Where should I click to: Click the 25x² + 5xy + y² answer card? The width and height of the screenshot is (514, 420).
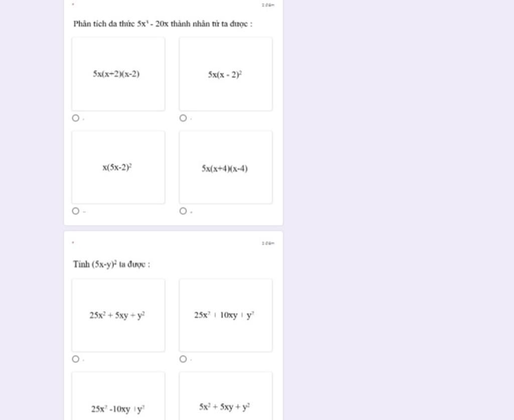[118, 315]
